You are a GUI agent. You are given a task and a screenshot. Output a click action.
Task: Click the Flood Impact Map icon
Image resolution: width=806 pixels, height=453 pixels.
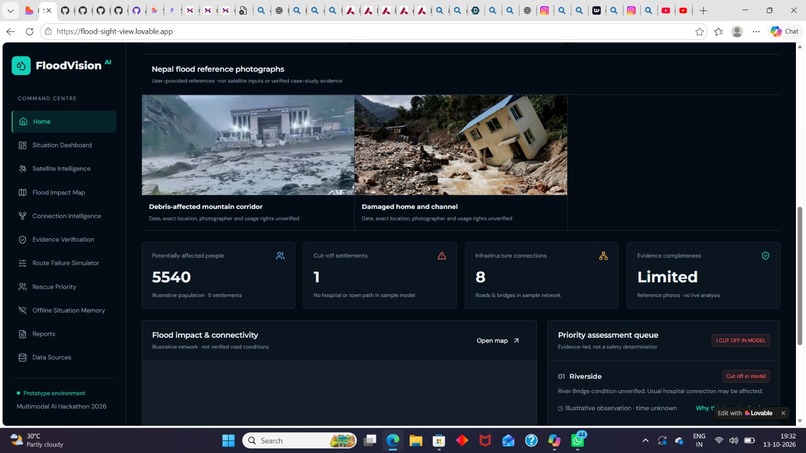(x=22, y=193)
